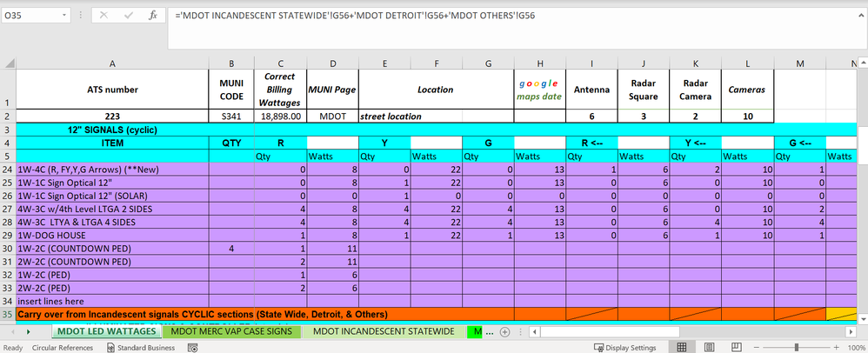The width and height of the screenshot is (868, 353).
Task: Select QTY value 4 in row 30
Action: 231,248
